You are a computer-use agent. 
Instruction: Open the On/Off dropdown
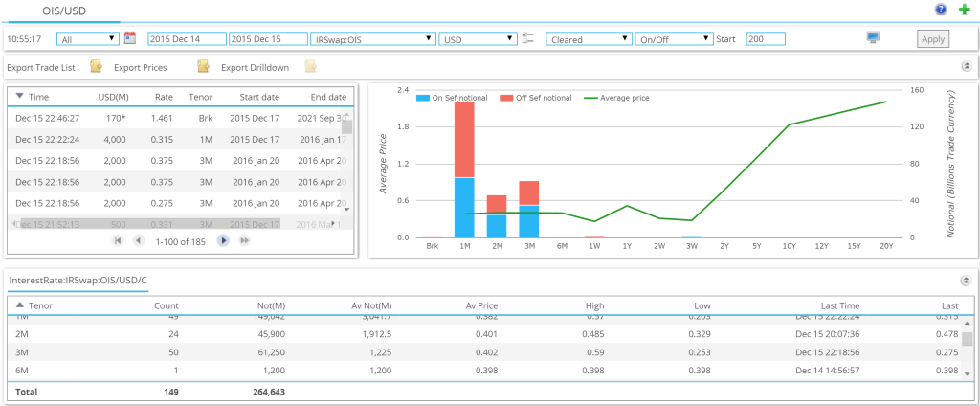674,39
